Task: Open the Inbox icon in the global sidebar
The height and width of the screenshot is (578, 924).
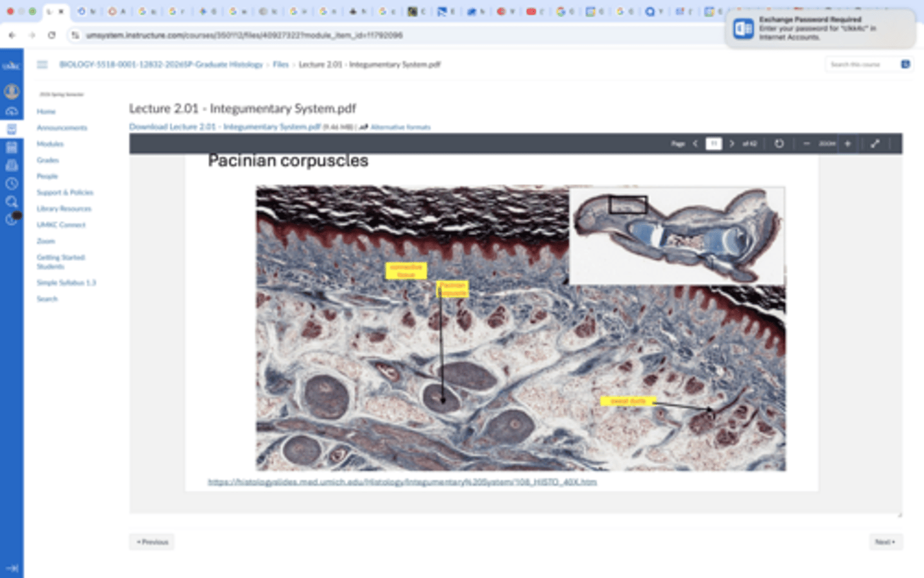Action: click(x=12, y=166)
